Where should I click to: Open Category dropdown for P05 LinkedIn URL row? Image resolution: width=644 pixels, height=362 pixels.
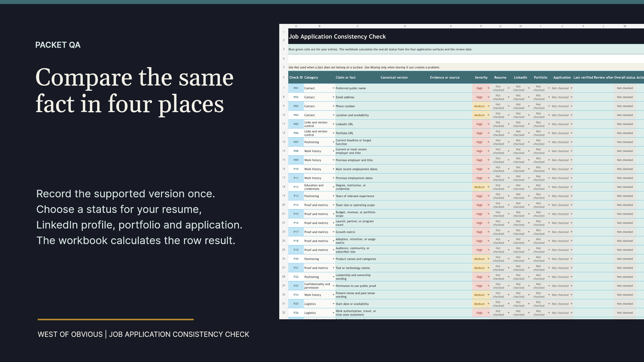(x=333, y=124)
